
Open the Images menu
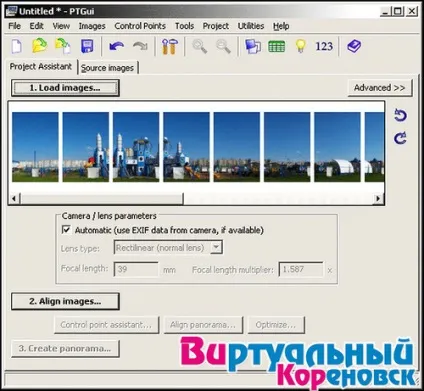click(x=92, y=26)
